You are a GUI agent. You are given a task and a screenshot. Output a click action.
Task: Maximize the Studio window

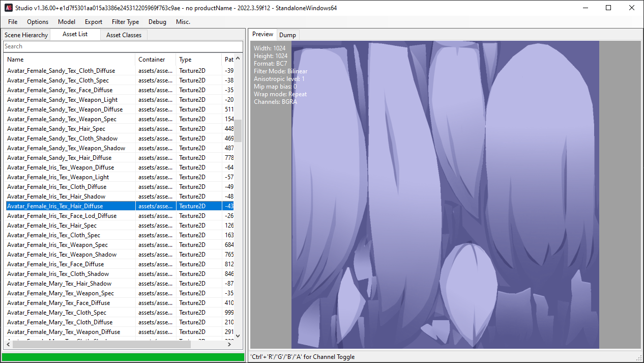click(x=608, y=8)
